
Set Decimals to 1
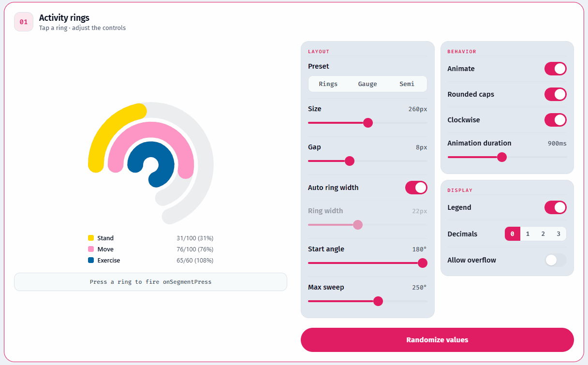[x=528, y=234]
